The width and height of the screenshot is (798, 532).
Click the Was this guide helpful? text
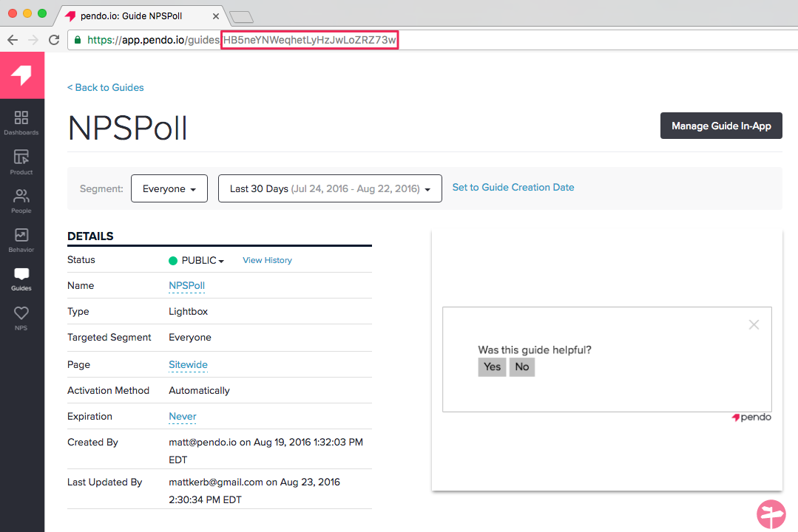[x=535, y=350]
